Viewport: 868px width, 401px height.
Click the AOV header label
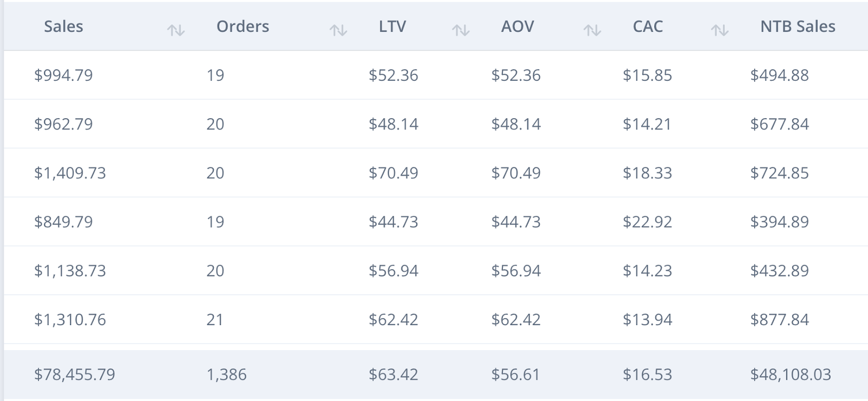[518, 27]
